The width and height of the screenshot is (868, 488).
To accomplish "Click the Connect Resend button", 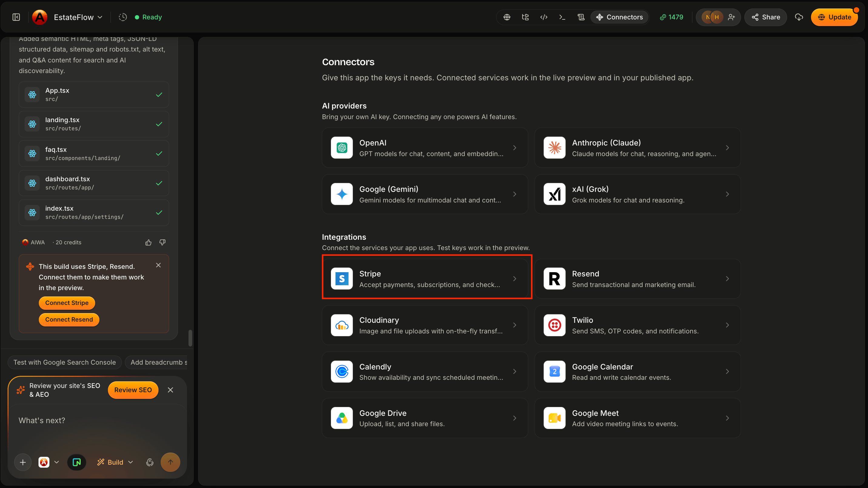I will [x=69, y=319].
